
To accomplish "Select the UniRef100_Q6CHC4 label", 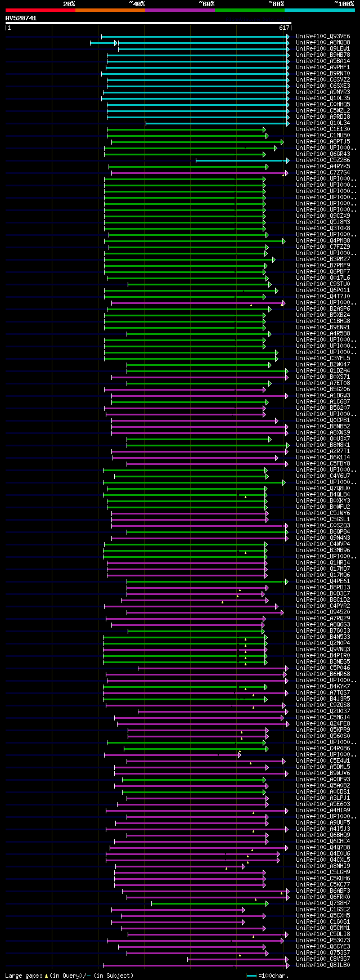I will coord(323,842).
